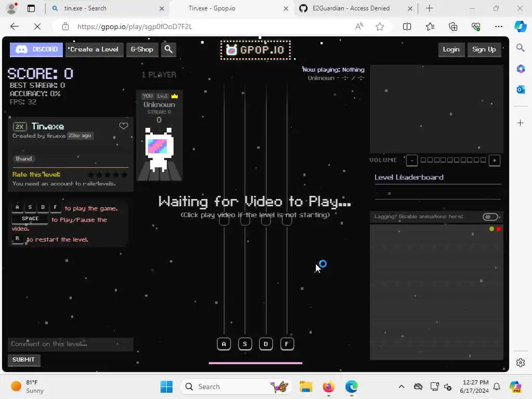
Task: Click the S lane key button
Action: [245, 344]
